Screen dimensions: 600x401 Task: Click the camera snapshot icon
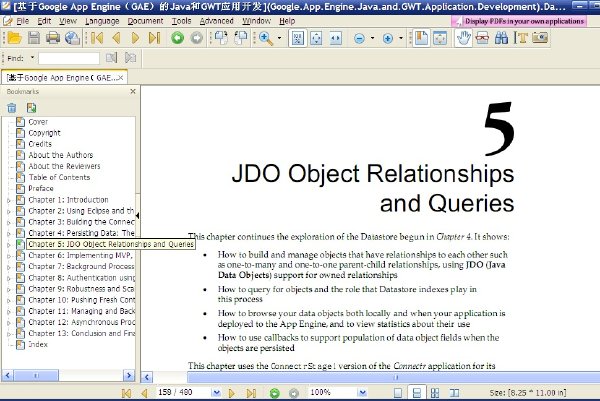540,37
